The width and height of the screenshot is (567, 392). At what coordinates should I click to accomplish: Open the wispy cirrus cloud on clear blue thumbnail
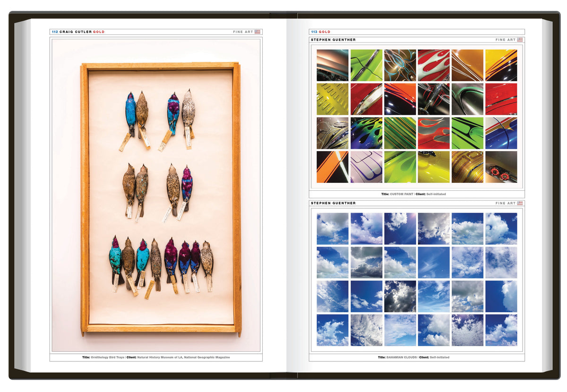[x=433, y=263]
